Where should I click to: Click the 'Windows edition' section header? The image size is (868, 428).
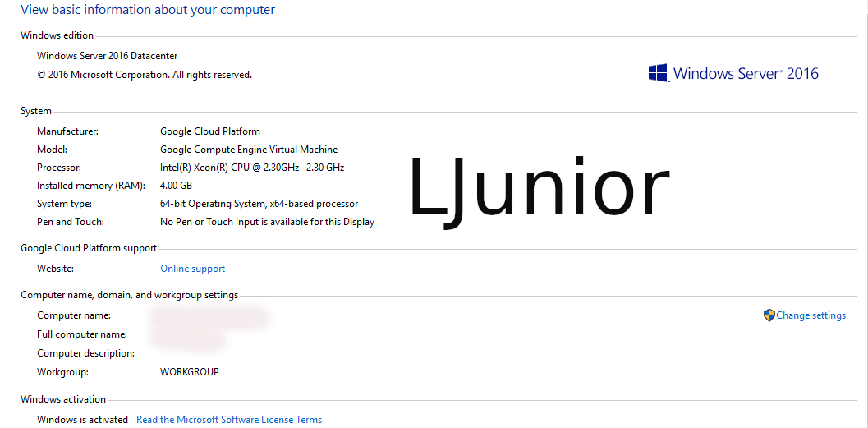tap(57, 35)
